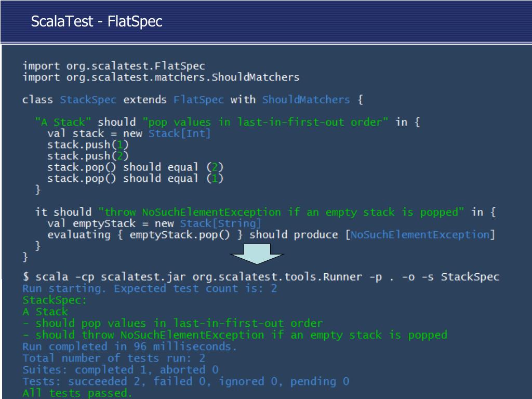Click NoSuchElementException in square brackets
The image size is (532, 399).
click(420, 235)
